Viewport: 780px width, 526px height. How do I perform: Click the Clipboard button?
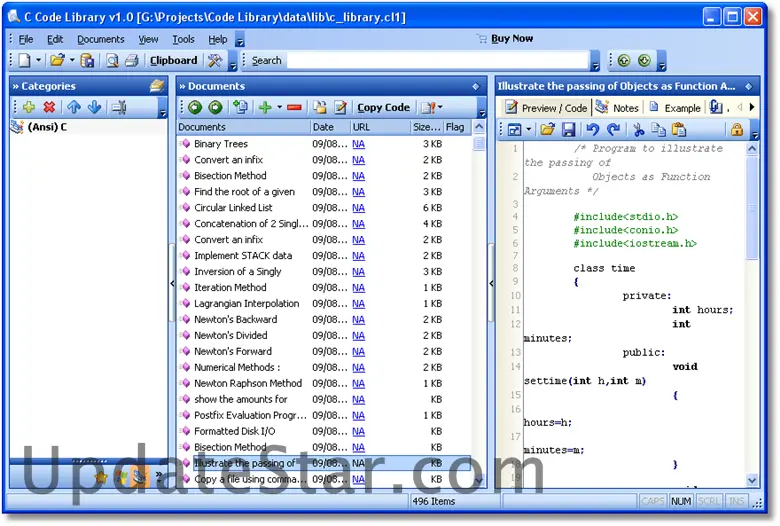coord(174,60)
